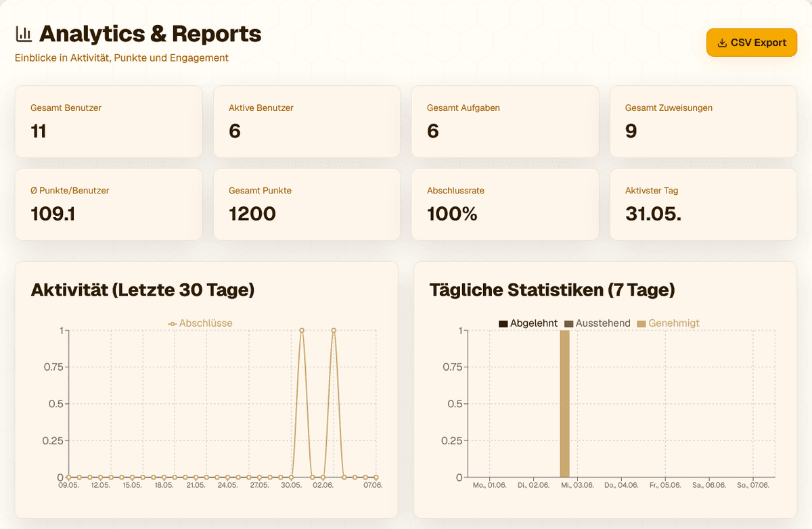This screenshot has height=529, width=812.
Task: Click the 07.06. axis label in activity chart
Action: click(x=373, y=486)
